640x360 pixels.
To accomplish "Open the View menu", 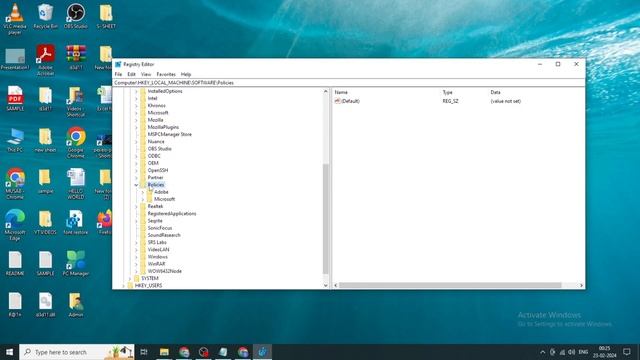I will click(x=146, y=74).
